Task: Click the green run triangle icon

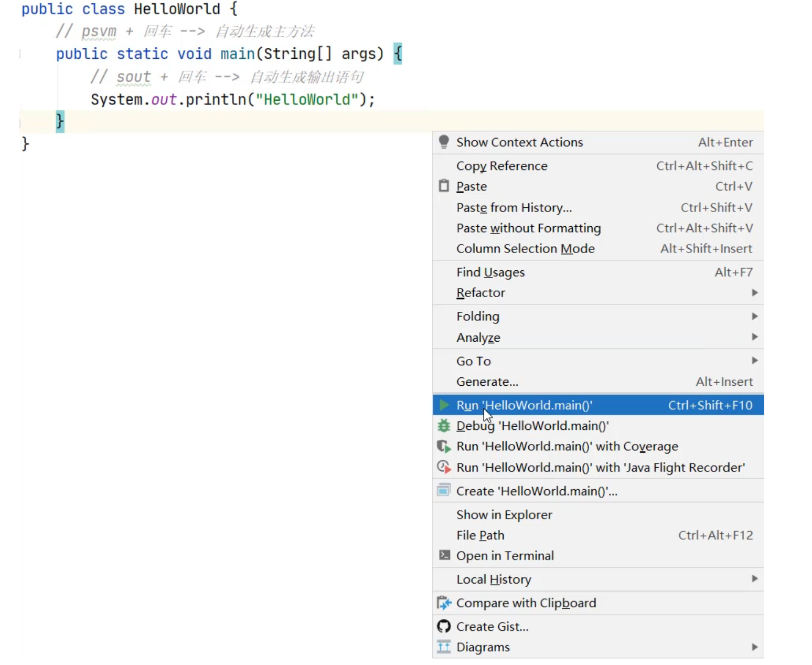Action: pos(444,405)
